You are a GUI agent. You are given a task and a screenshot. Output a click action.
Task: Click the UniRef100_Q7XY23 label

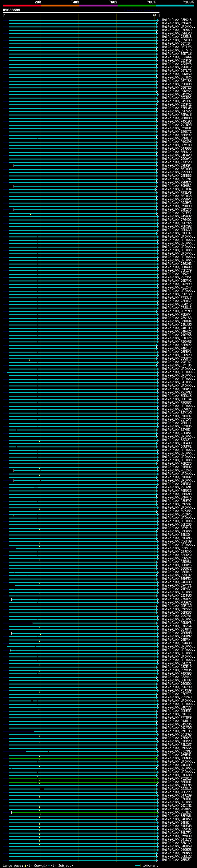click(176, 162)
